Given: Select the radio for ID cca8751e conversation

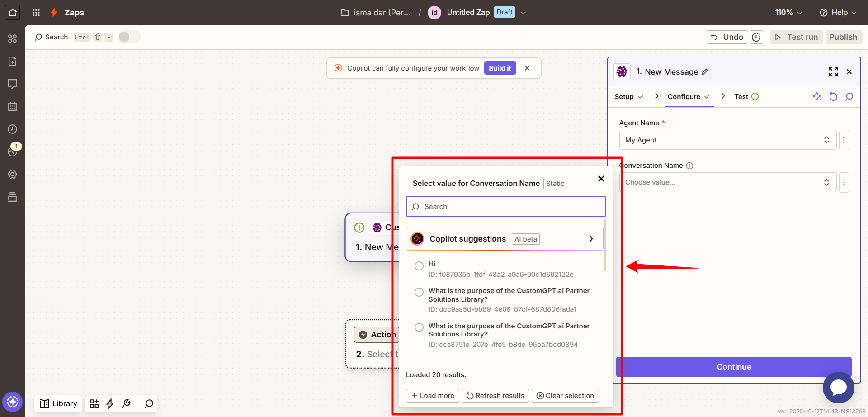Looking at the screenshot, I should click(x=419, y=327).
